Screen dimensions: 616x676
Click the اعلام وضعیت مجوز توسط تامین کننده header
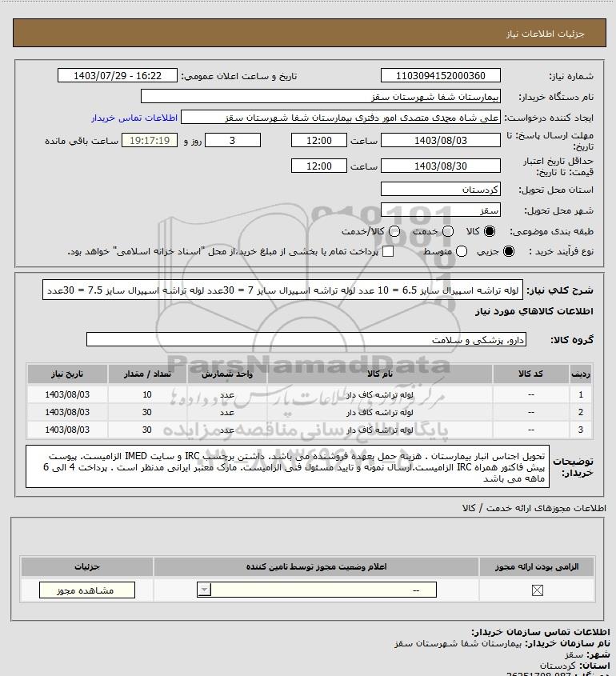point(316,566)
